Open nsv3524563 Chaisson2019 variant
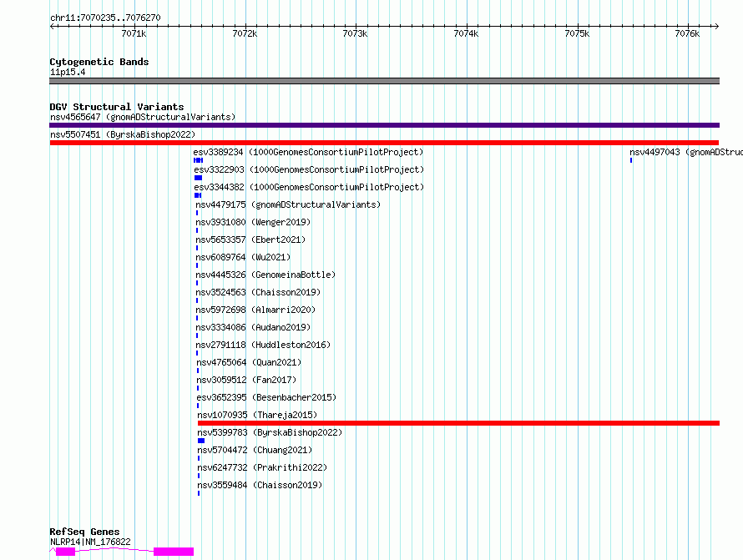Screen dimensions: 743x560 (258, 292)
